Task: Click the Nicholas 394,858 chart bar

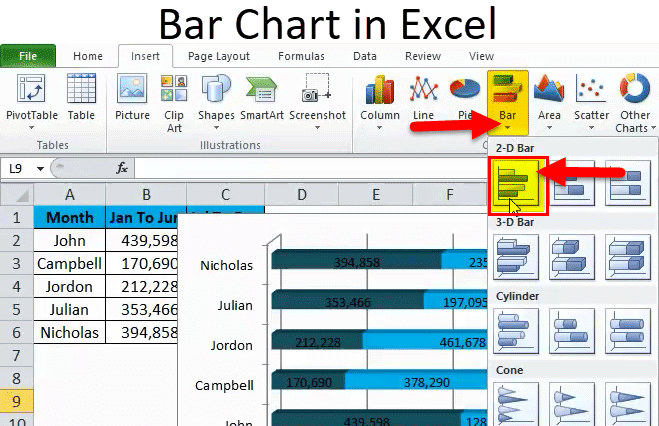Action: point(357,260)
